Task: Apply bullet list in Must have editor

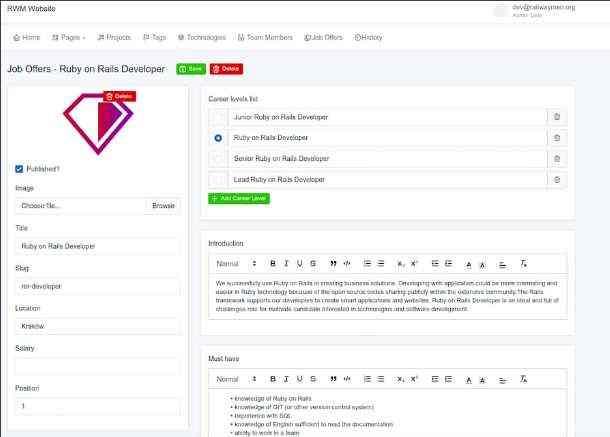Action: pos(381,379)
